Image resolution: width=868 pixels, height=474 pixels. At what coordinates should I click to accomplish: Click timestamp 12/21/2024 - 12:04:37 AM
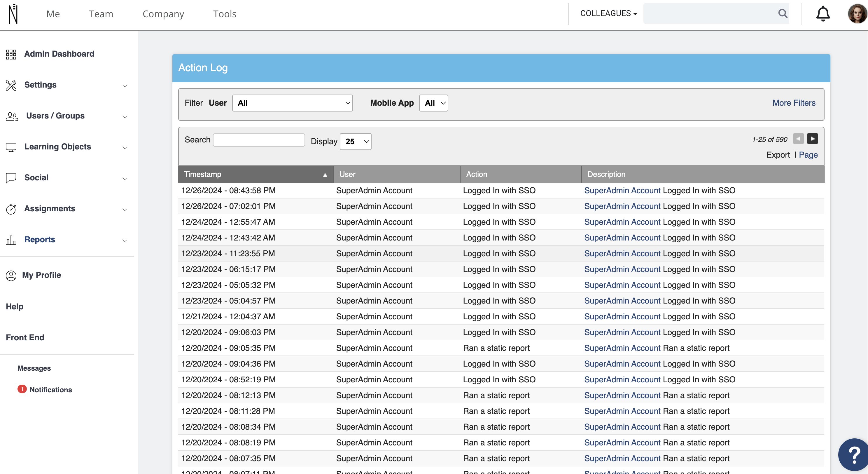[x=228, y=317]
